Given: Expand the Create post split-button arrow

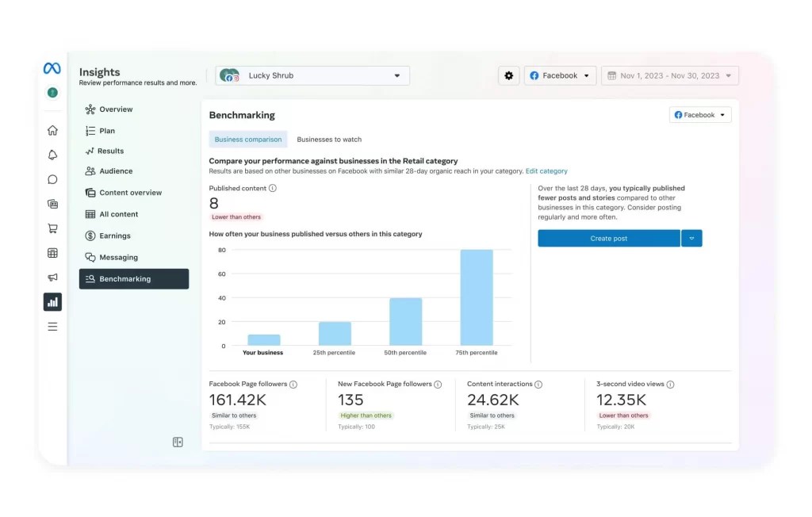Looking at the screenshot, I should pyautogui.click(x=691, y=238).
